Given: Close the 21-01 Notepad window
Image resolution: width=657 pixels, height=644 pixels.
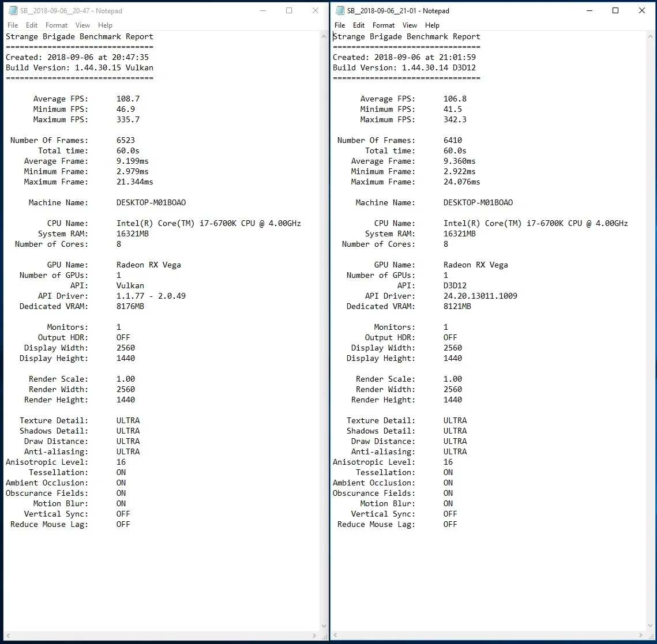Looking at the screenshot, I should 642,10.
